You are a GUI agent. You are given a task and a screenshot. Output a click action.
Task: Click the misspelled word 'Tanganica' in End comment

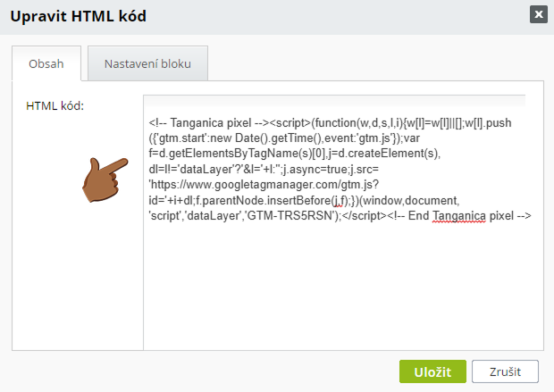459,216
